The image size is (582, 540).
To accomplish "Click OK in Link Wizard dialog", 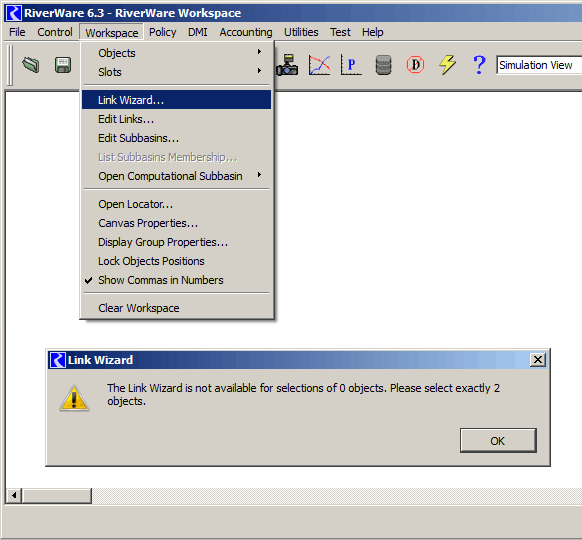I will click(x=498, y=441).
